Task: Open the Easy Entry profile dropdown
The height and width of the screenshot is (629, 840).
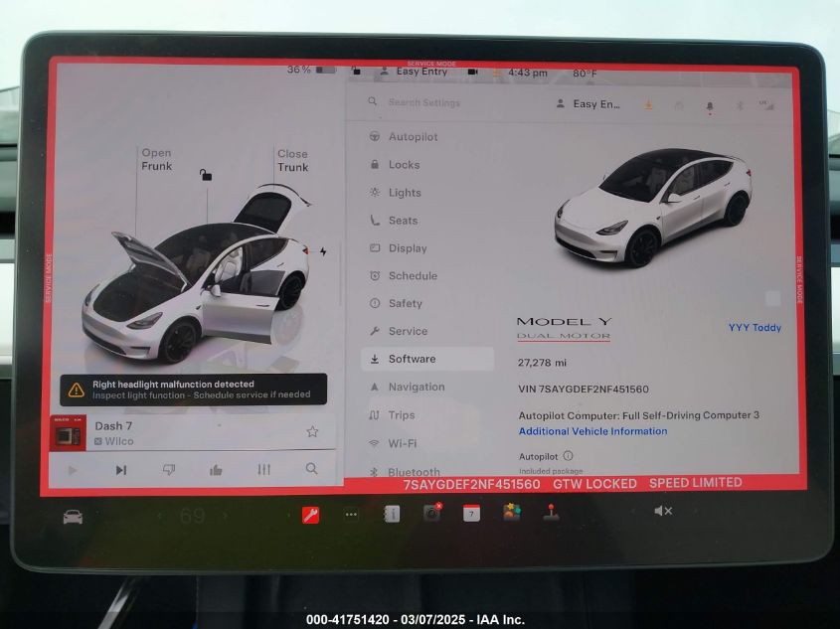Action: [588, 103]
